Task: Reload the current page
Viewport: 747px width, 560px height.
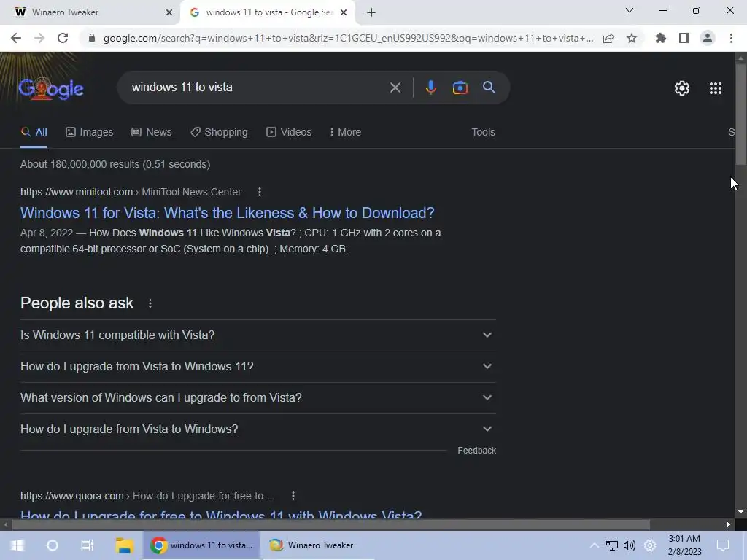Action: [x=63, y=38]
